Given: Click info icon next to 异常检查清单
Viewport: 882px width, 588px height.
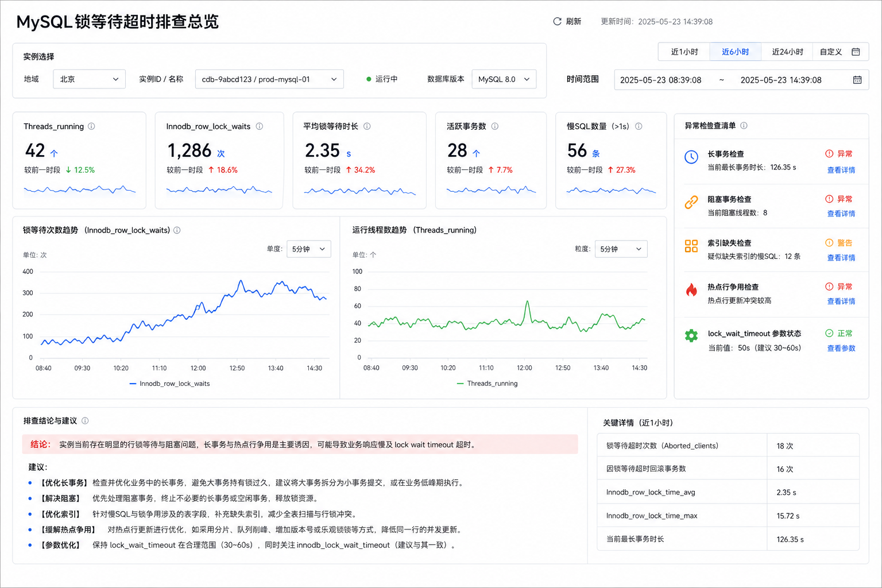Looking at the screenshot, I should [x=744, y=126].
